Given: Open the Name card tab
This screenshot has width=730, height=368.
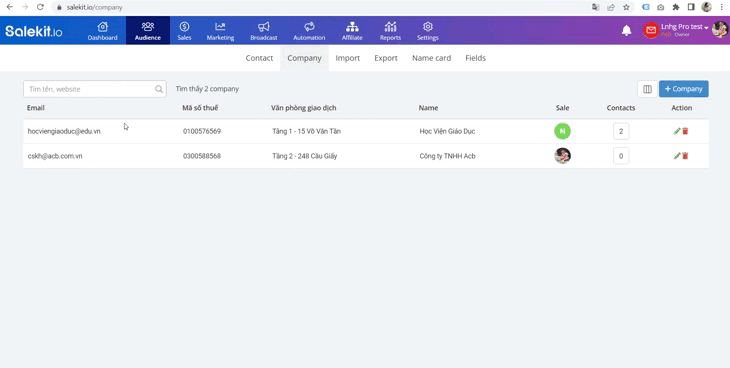Looking at the screenshot, I should pyautogui.click(x=432, y=58).
